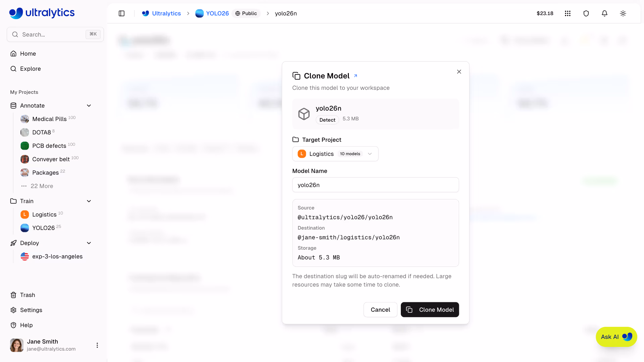Open exp-3-los-angeles deployment
The image size is (644, 362).
(57, 256)
